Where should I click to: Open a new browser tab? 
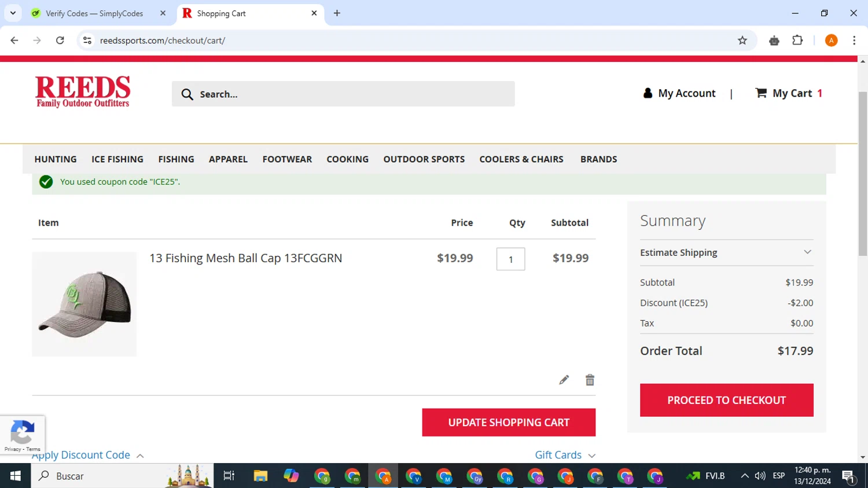[x=337, y=13]
